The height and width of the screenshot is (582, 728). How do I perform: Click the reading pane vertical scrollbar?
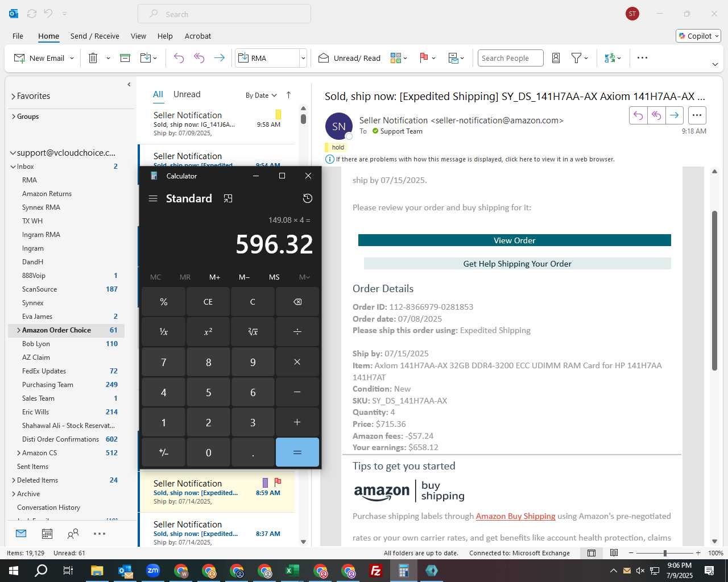(715, 291)
